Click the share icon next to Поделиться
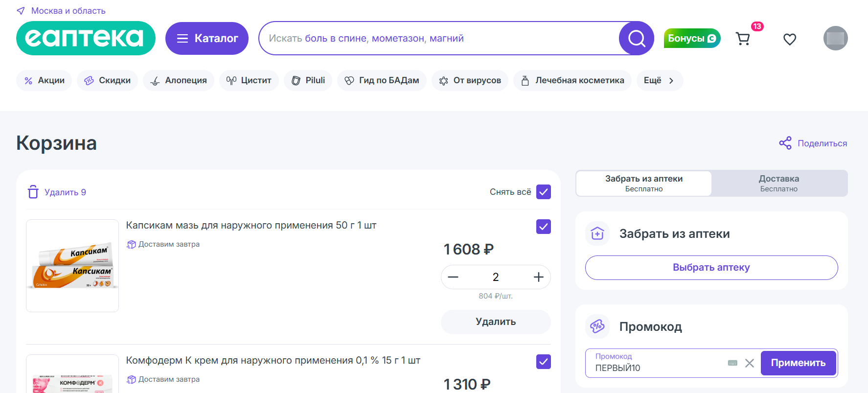Screen dimensions: 868x393 coord(785,143)
